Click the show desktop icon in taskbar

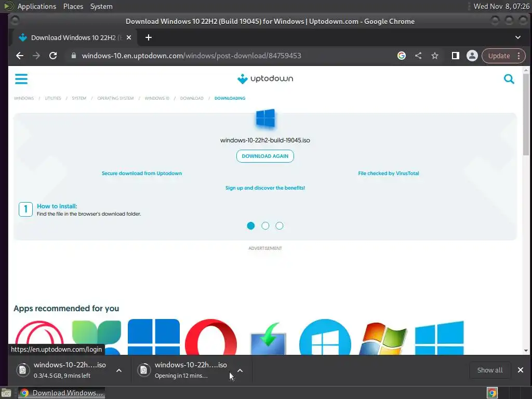coord(6,393)
